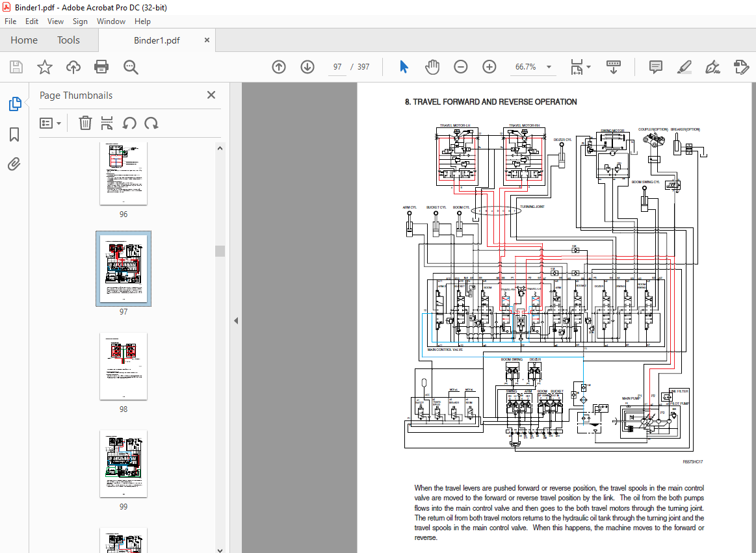Select page 99 thumbnail
Screen dimensions: 756x553
pyautogui.click(x=124, y=464)
